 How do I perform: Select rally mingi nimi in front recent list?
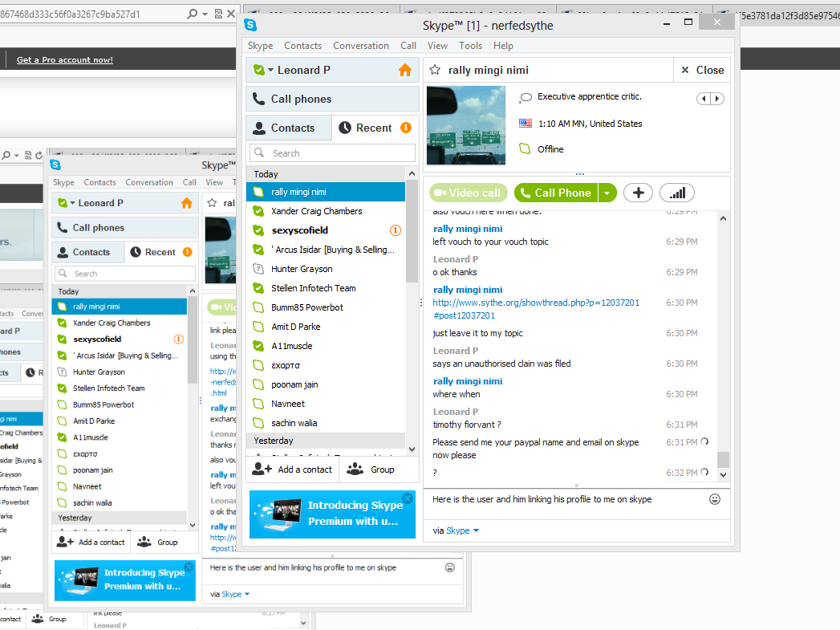pyautogui.click(x=326, y=192)
